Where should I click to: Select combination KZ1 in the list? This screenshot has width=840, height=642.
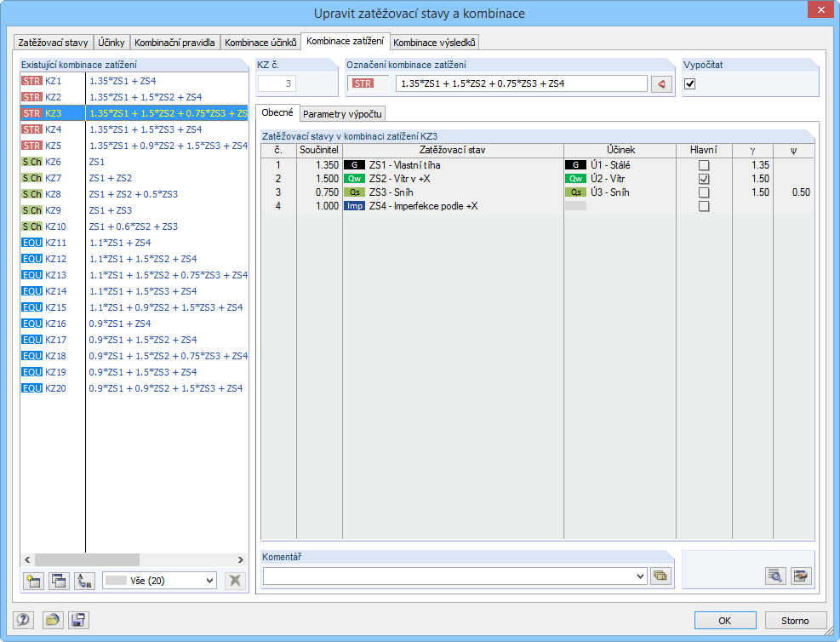coord(134,81)
